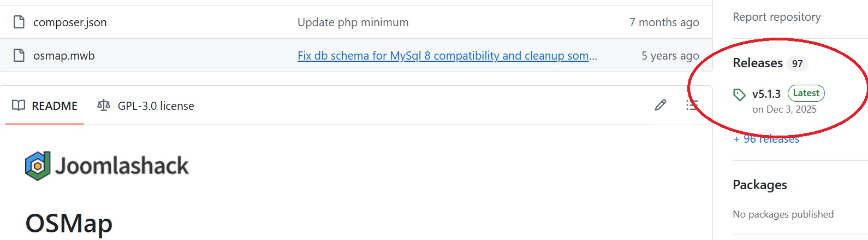Open the Packages section heading

[x=759, y=185]
